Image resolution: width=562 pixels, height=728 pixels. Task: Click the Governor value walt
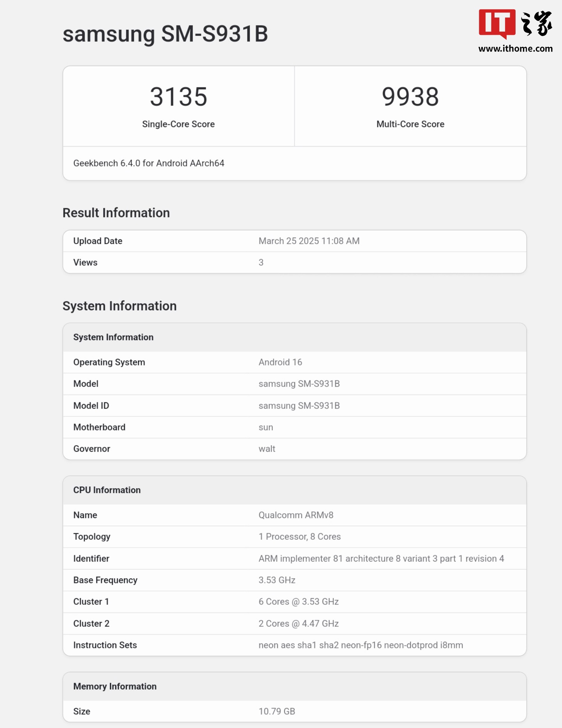pos(267,449)
